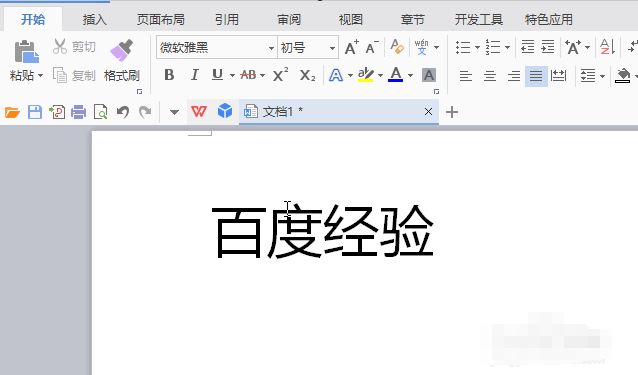Open the 引用 tab
The height and width of the screenshot is (375, 638).
pyautogui.click(x=227, y=20)
